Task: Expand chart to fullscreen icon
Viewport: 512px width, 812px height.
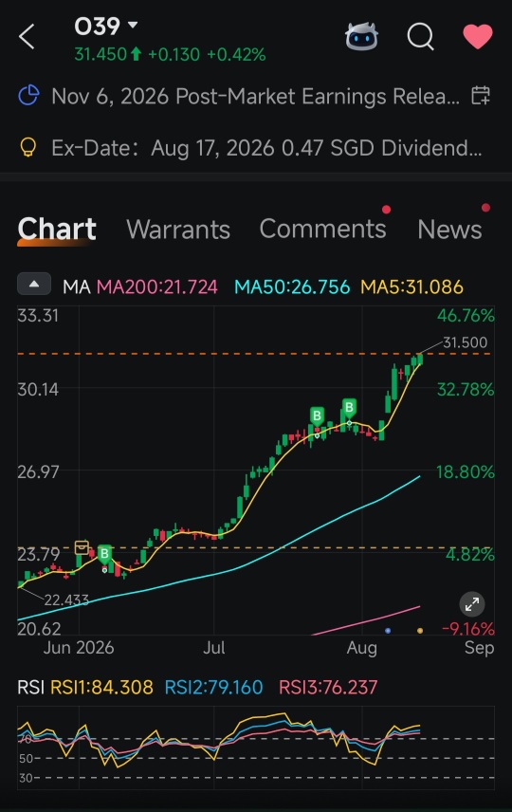Action: click(x=471, y=604)
